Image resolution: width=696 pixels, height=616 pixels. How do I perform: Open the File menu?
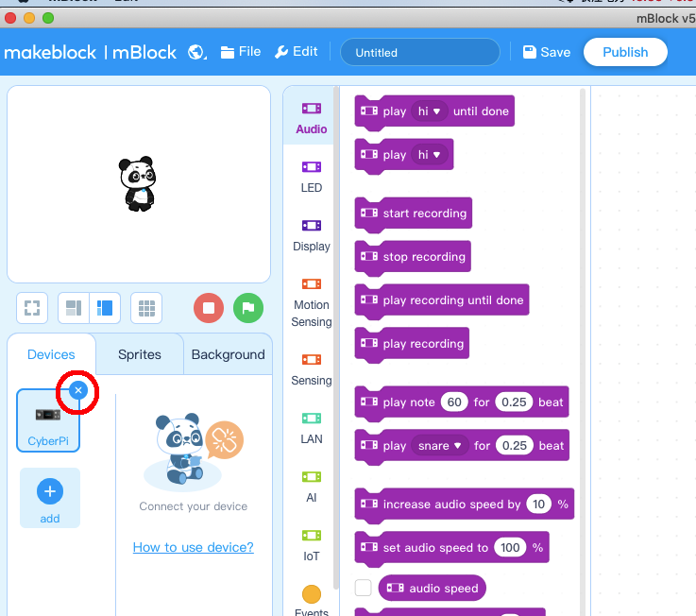coord(241,52)
